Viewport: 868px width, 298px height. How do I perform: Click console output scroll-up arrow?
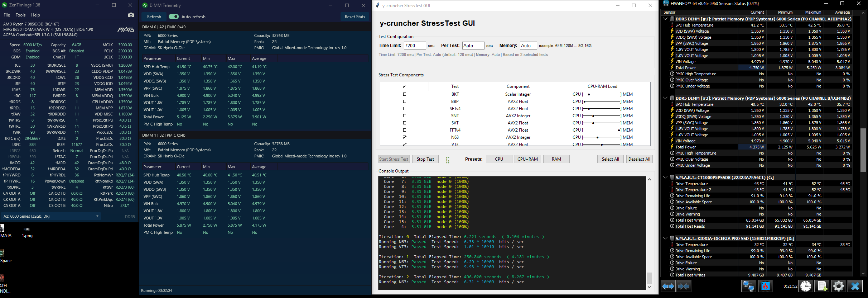[x=649, y=179]
